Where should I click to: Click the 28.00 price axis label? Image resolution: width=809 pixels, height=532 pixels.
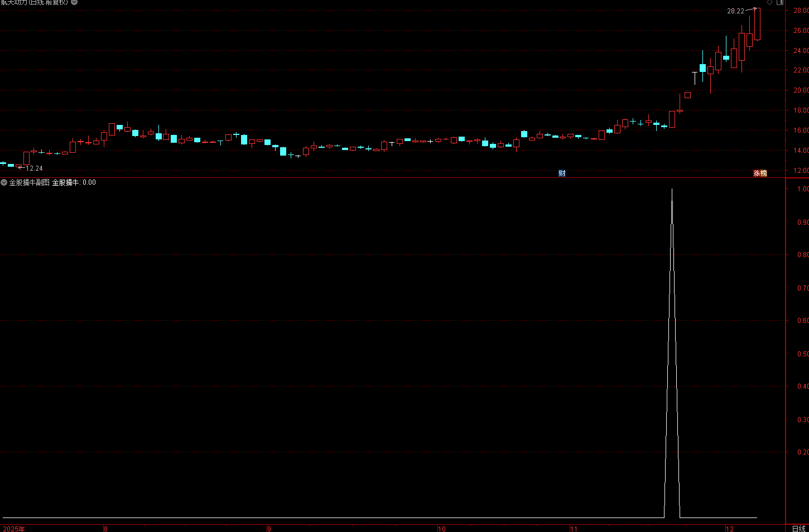coord(801,11)
